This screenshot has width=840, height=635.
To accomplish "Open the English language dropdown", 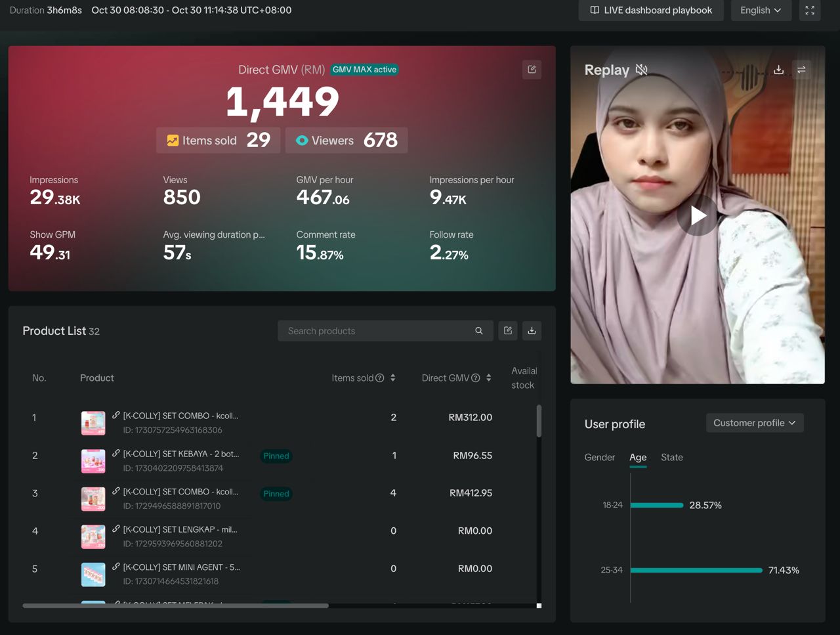I will 761,11.
